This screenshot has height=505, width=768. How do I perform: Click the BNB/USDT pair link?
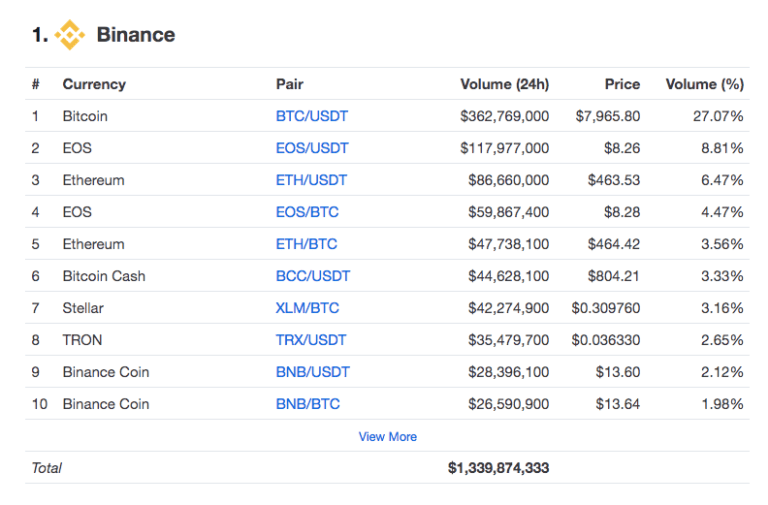pos(313,372)
